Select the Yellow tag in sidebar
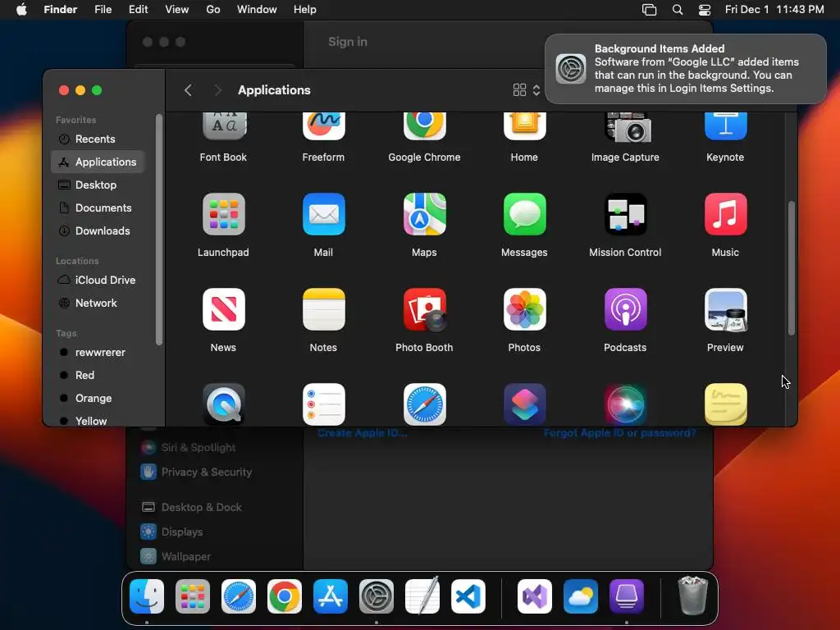Image resolution: width=840 pixels, height=630 pixels. 98,421
